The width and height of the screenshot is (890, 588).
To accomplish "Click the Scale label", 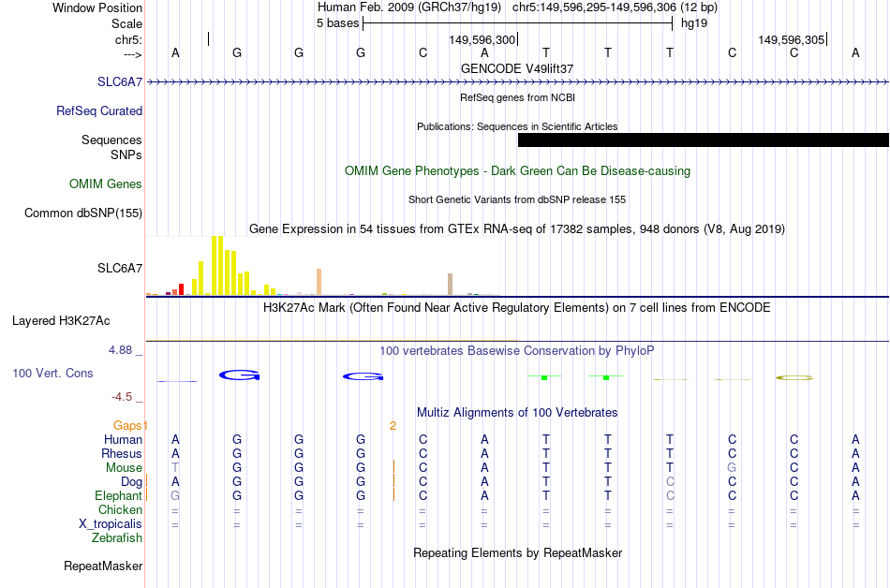I will pos(127,23).
